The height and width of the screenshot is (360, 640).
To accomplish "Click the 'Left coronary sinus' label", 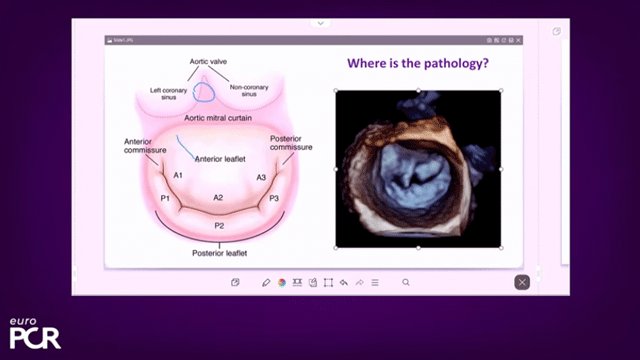I will click(168, 94).
